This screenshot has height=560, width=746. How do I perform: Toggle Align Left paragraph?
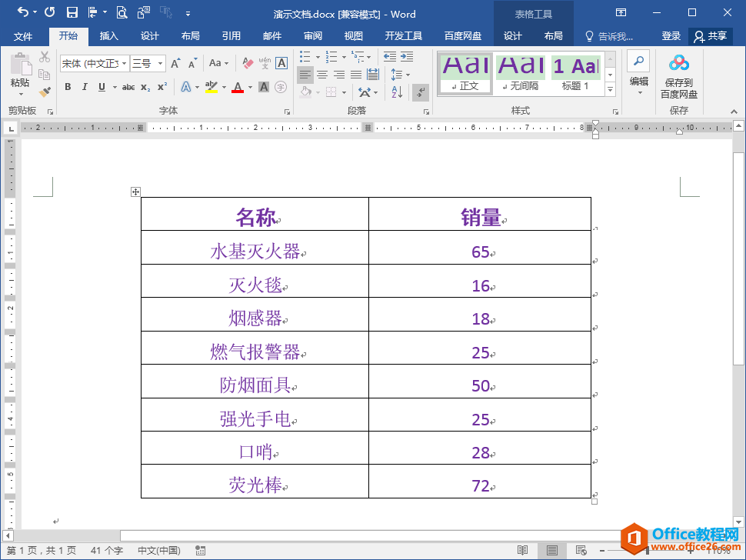305,75
